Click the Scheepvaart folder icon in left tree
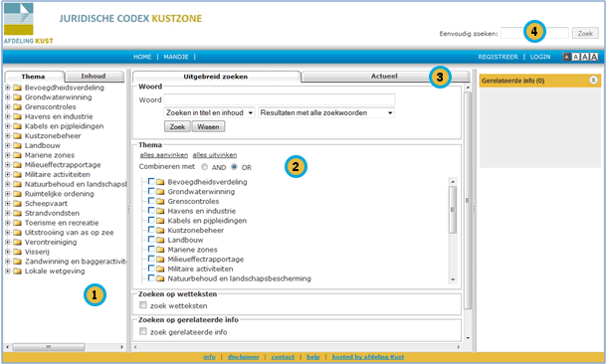This screenshot has width=606, height=364. pos(17,204)
